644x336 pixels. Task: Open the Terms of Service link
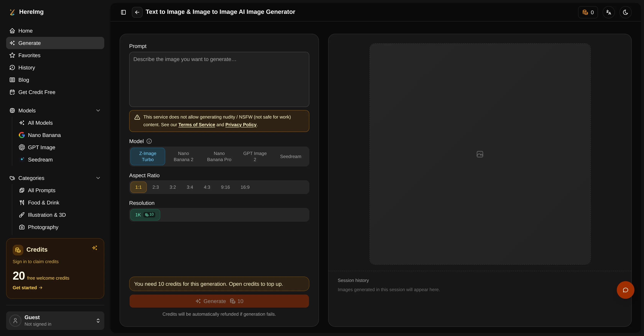[197, 125]
